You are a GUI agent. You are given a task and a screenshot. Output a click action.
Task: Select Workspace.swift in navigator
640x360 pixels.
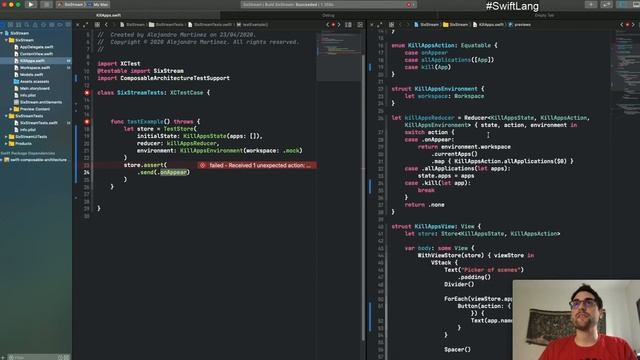click(35, 68)
